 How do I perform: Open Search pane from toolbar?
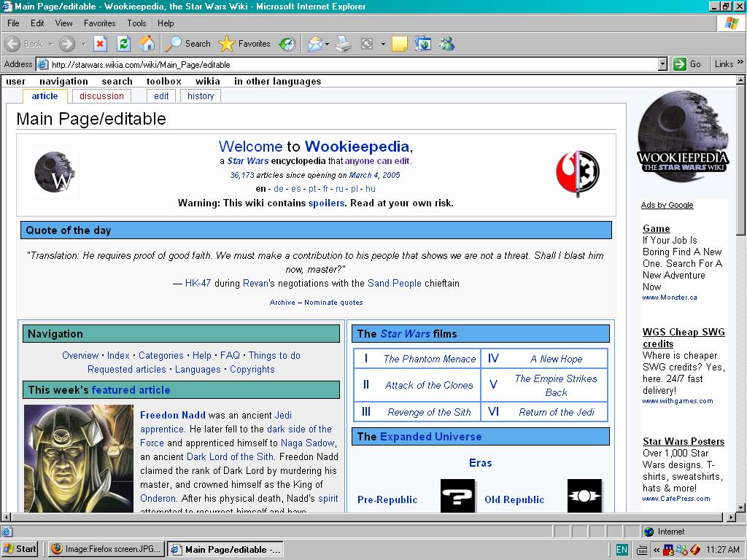pos(187,44)
